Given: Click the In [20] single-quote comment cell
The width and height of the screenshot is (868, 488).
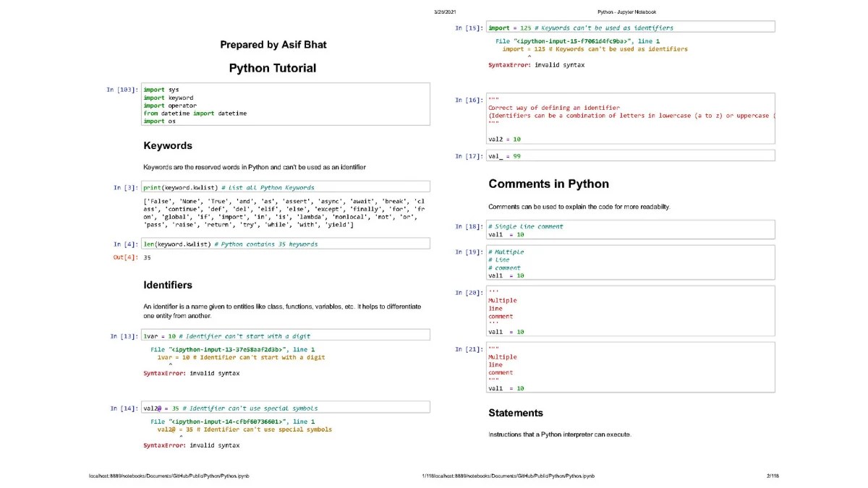Looking at the screenshot, I should (x=630, y=311).
